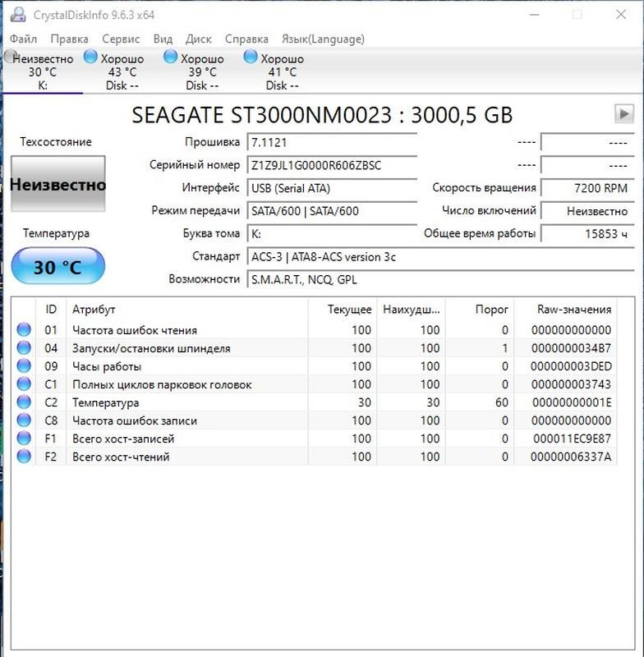Click the power-on hours field 15853 ч
Image resolution: width=644 pixels, height=657 pixels.
[587, 234]
